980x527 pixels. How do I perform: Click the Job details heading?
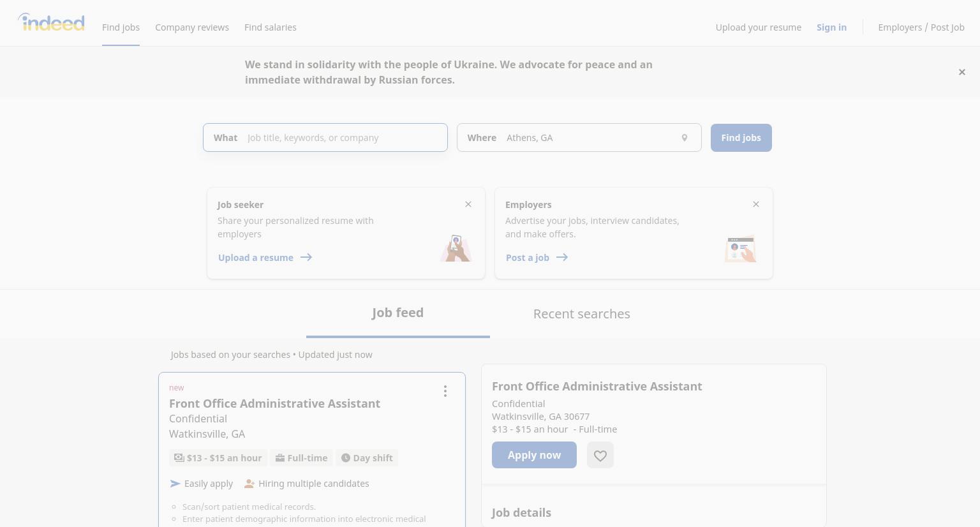521,513
